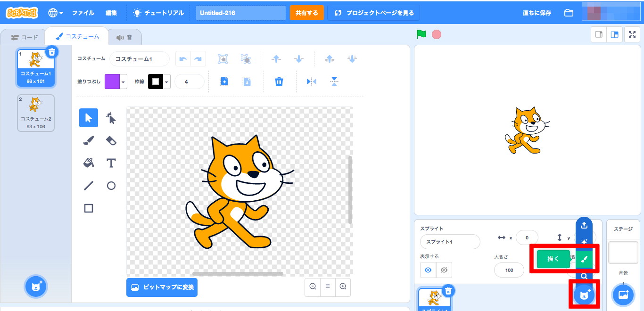Viewport: 644px width, 311px height.
Task: Click the Send to back icon
Action: [x=352, y=59]
